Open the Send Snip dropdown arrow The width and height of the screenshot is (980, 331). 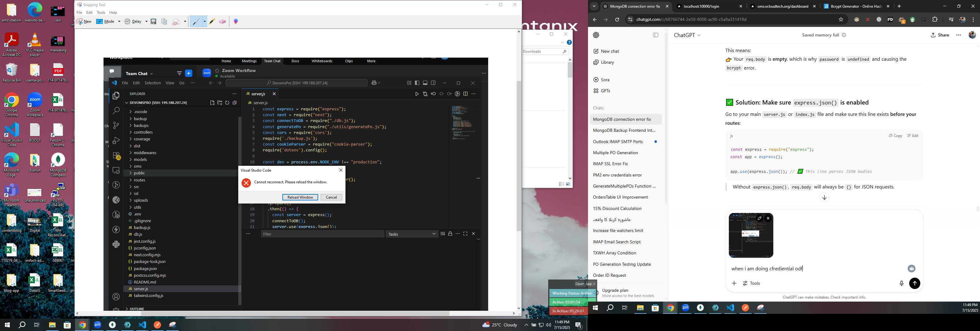coord(185,22)
